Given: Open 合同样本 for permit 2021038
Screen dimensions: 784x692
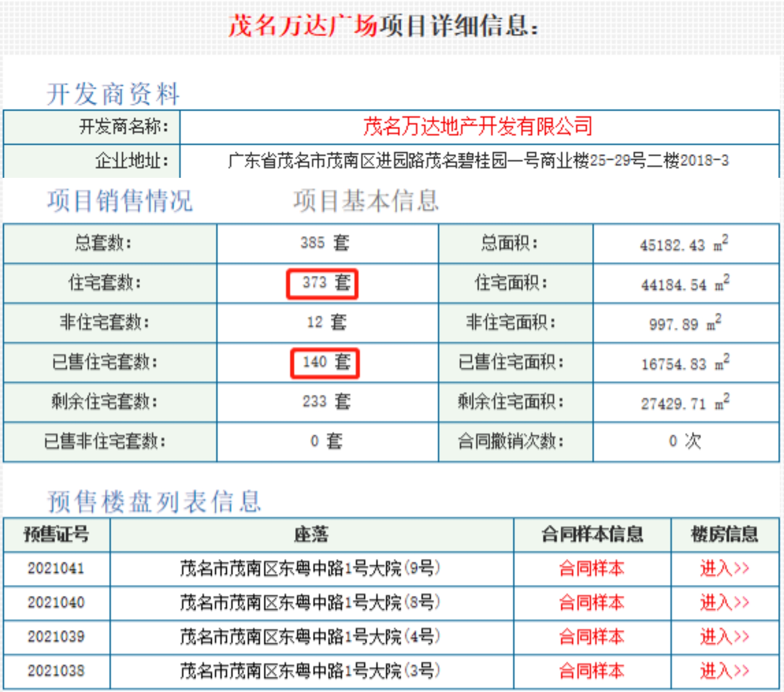Looking at the screenshot, I should [592, 671].
